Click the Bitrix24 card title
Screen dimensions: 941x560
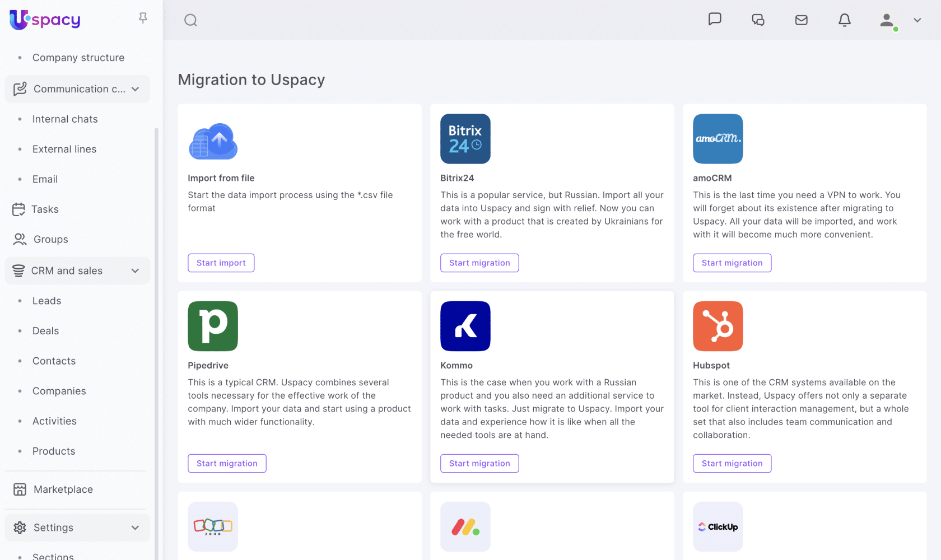(x=457, y=178)
